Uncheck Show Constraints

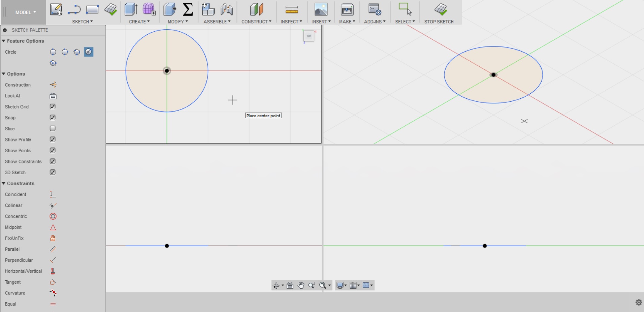click(52, 161)
